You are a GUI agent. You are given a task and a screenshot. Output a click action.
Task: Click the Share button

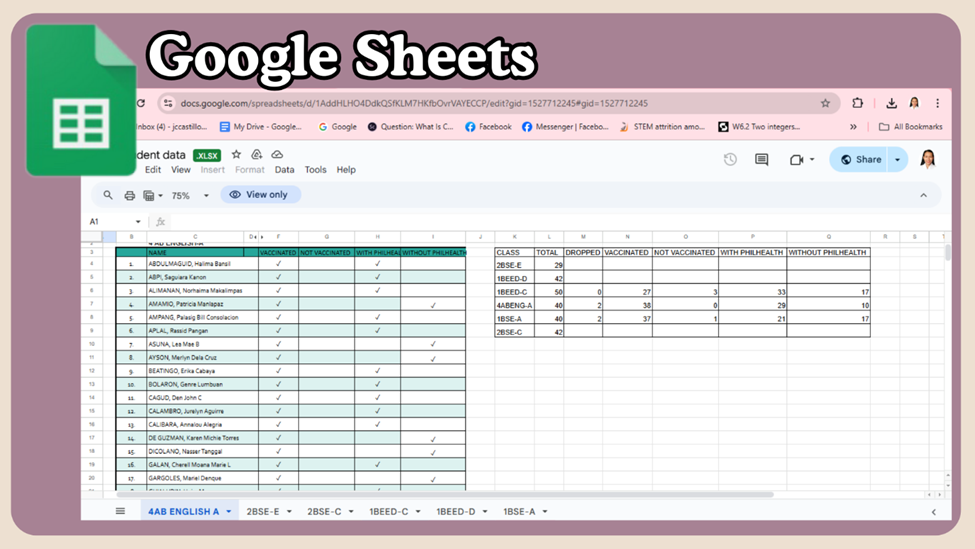(861, 160)
